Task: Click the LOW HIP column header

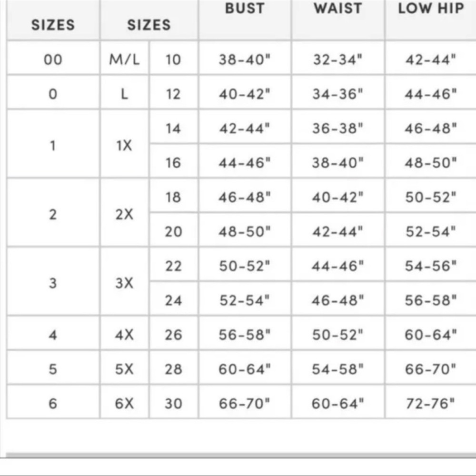Action: [x=431, y=9]
